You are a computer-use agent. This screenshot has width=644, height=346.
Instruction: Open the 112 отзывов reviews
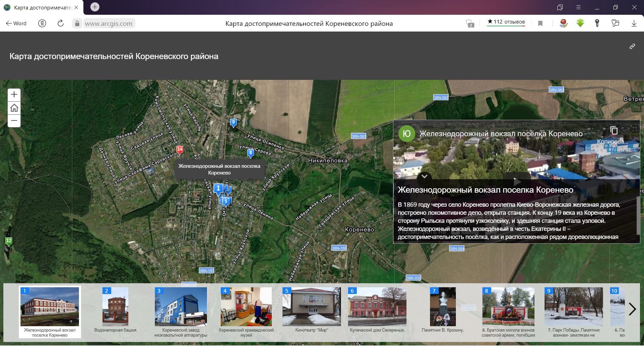(x=506, y=22)
